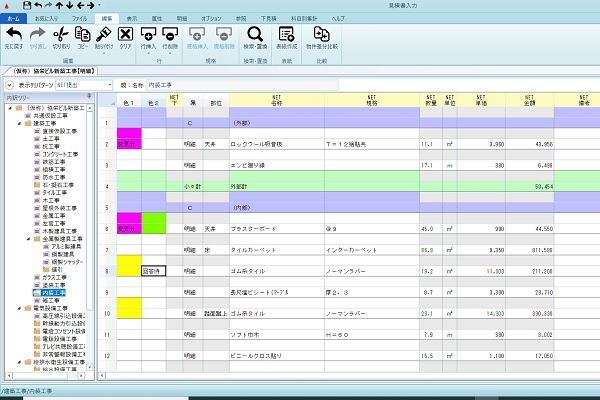Collapse the 建築工事 tree node
The image size is (600, 400).
(x=19, y=124)
